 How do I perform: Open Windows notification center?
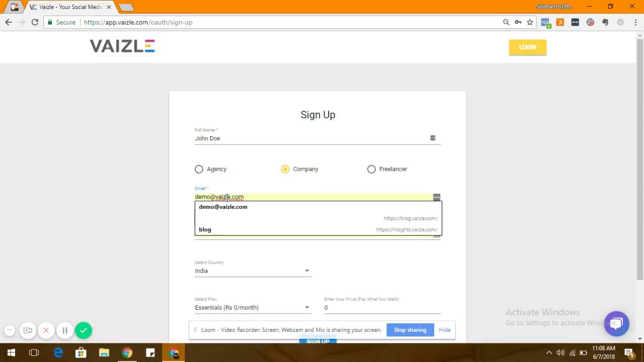[x=629, y=353]
